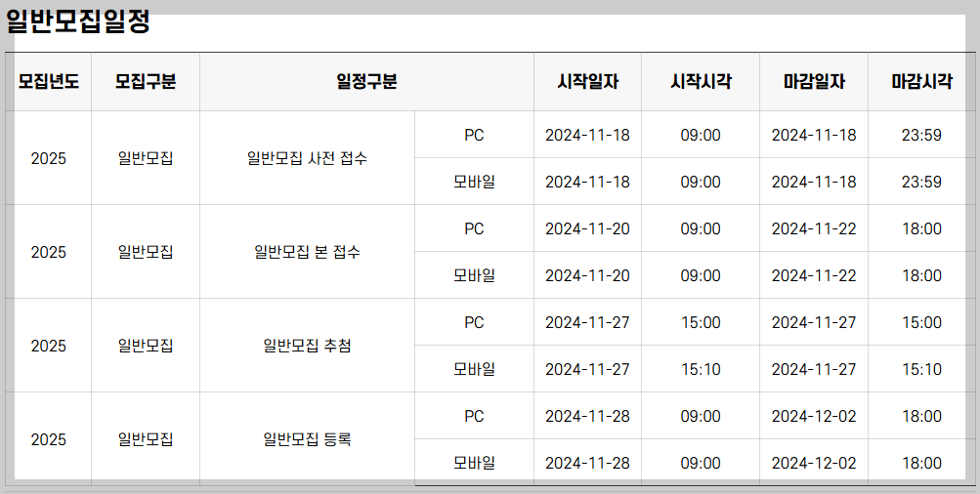Screen dimensions: 980x494
Task: Select the 마감시각 column header
Action: tap(922, 81)
